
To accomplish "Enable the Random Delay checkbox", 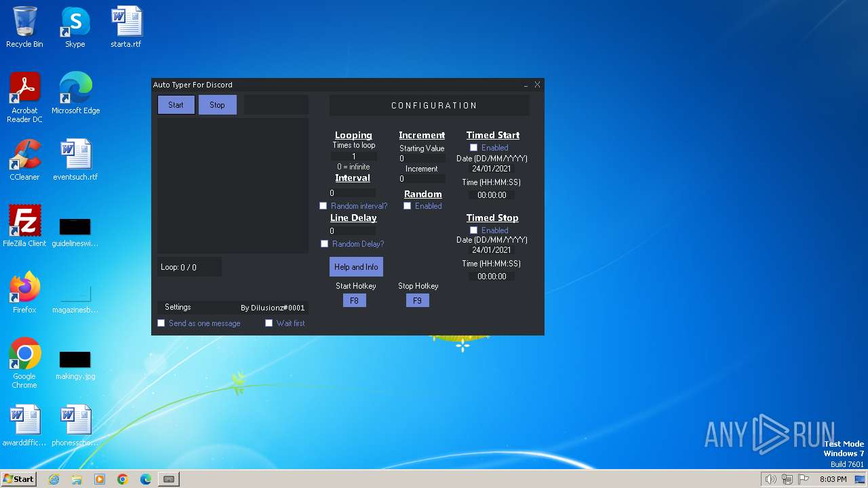I will click(x=324, y=244).
